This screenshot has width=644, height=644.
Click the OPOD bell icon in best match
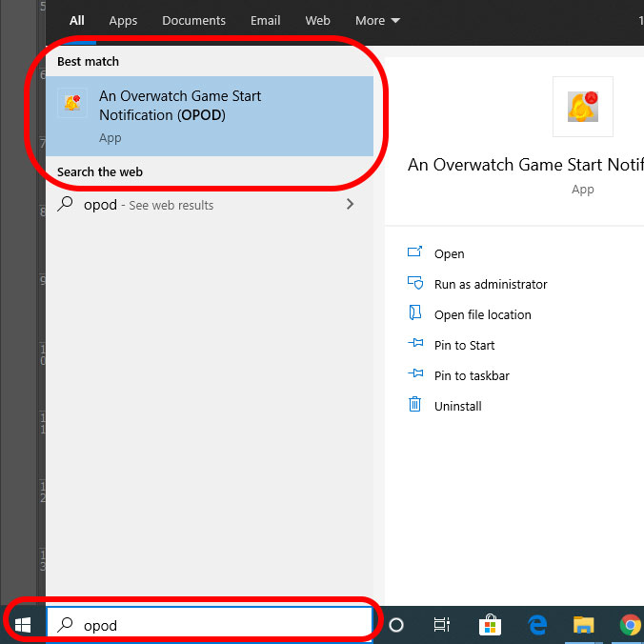click(72, 103)
